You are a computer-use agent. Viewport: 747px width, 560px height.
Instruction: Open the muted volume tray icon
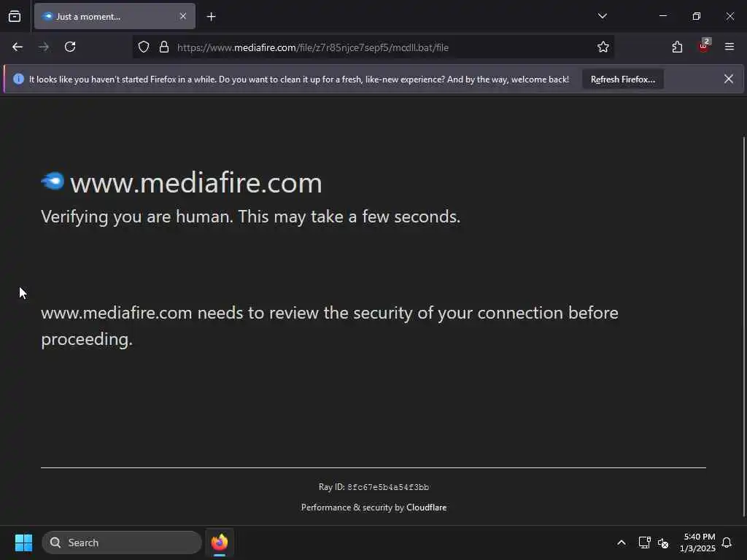(663, 542)
